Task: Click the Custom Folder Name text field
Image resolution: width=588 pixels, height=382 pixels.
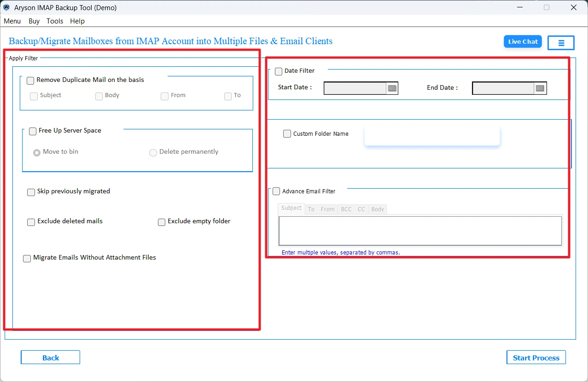Action: [x=432, y=136]
